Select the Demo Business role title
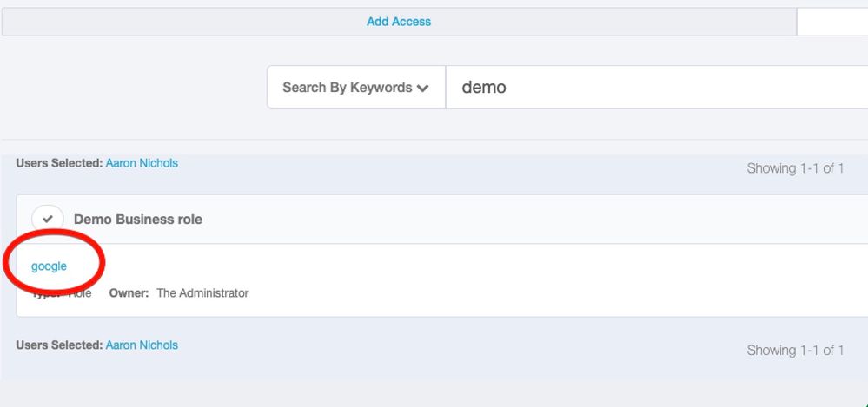 coord(138,220)
